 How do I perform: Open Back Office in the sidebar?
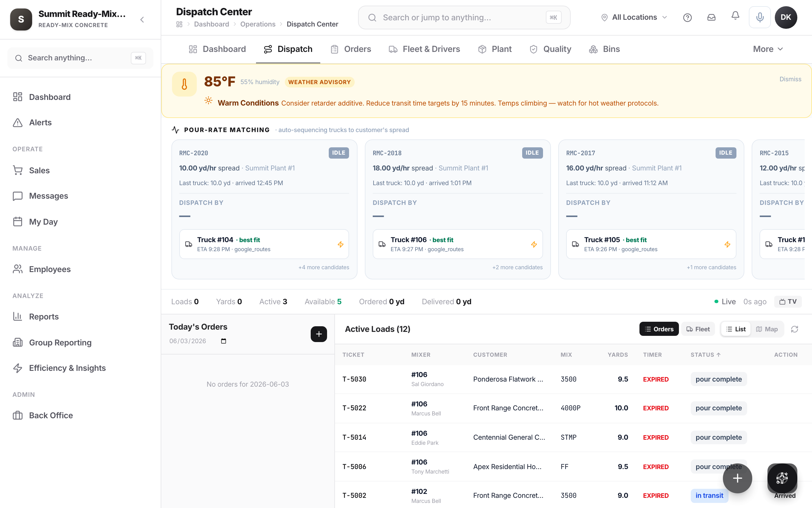click(x=81, y=415)
